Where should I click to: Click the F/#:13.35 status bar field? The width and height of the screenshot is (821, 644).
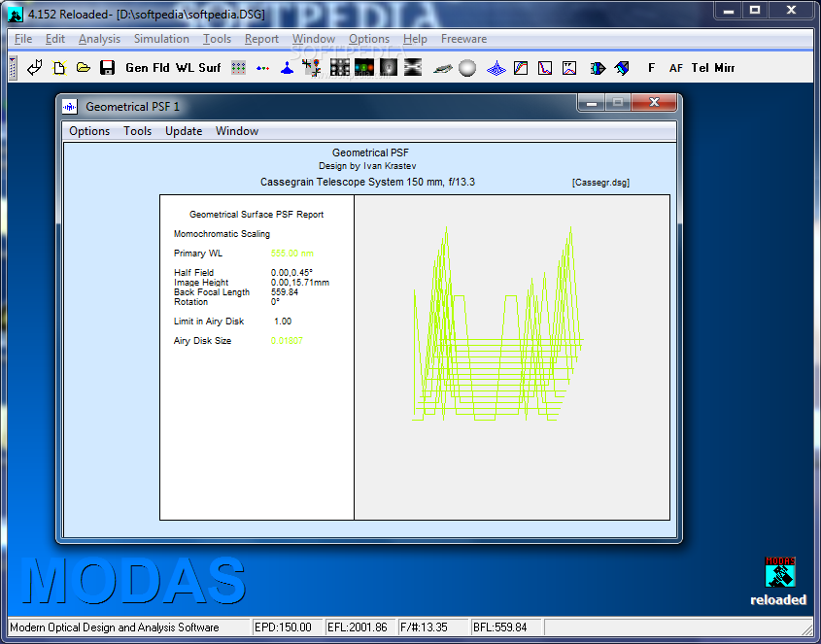(x=432, y=627)
